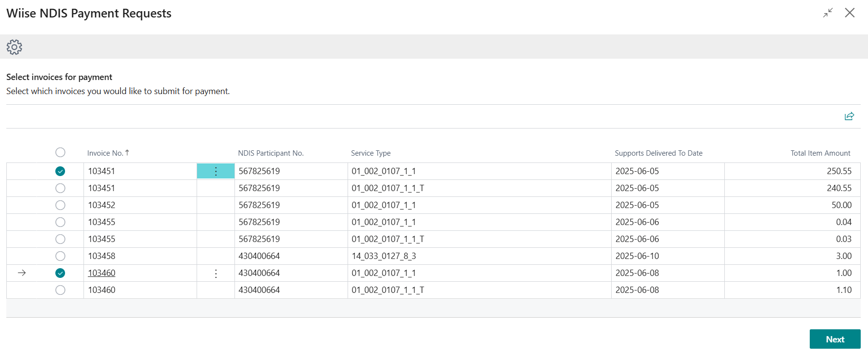
Task: Click the 0.04 amount cell
Action: click(792, 222)
